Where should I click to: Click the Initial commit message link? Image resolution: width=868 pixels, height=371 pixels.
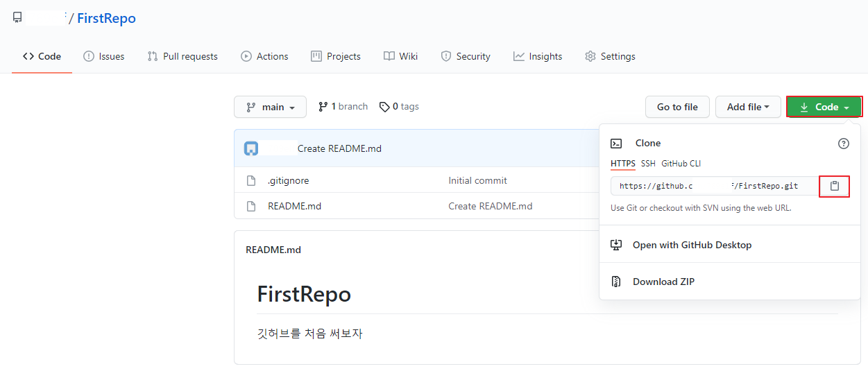point(478,180)
